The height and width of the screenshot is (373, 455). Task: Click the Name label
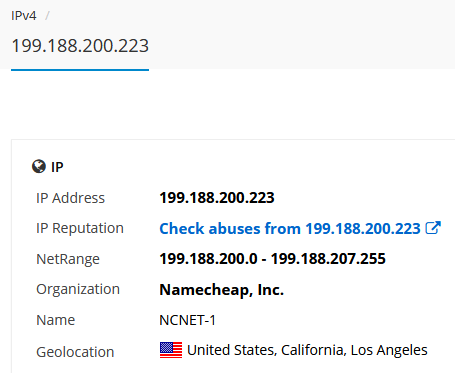click(x=55, y=320)
